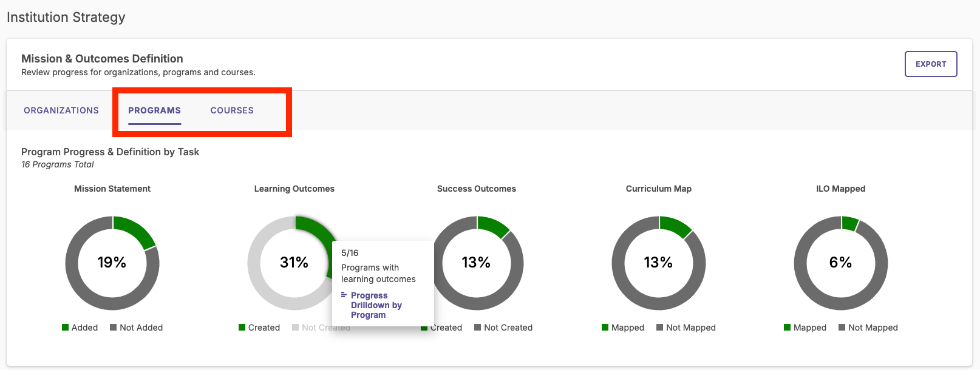Click the 19% value in Mission Statement
The image size is (980, 370).
coord(112,263)
